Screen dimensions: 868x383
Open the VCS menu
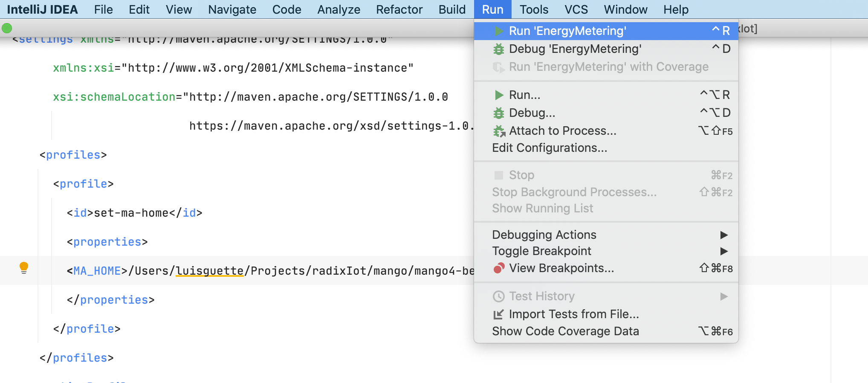[x=576, y=9]
